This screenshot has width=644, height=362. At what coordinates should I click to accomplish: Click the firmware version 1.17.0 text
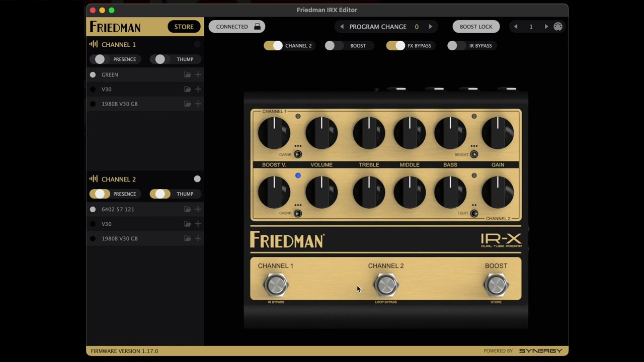tap(124, 351)
